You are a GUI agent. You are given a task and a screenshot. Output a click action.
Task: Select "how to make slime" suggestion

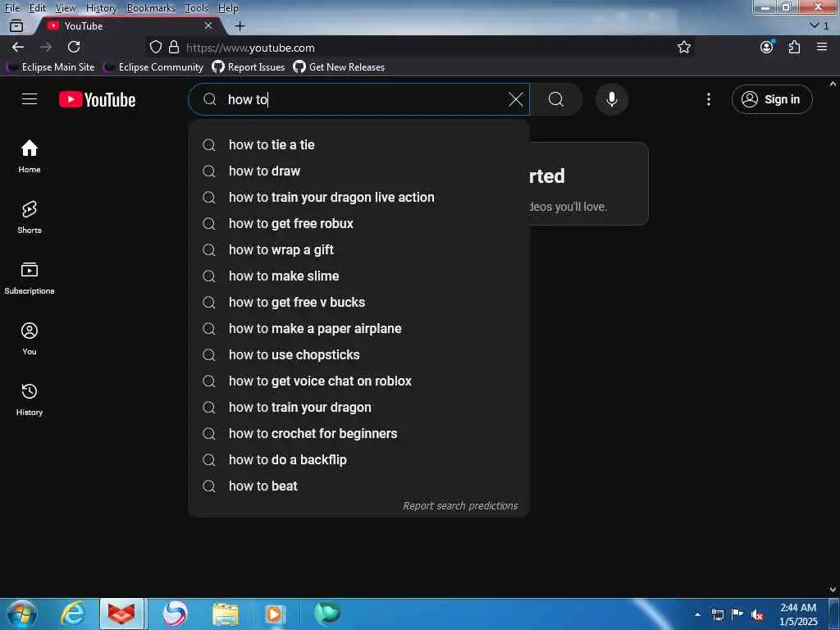click(359, 276)
